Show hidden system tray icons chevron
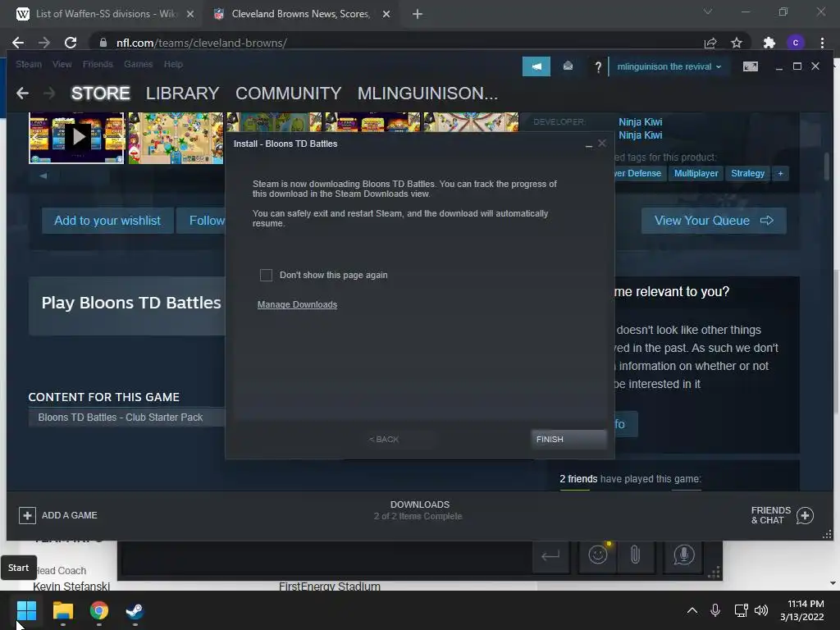Image resolution: width=840 pixels, height=630 pixels. pyautogui.click(x=692, y=610)
